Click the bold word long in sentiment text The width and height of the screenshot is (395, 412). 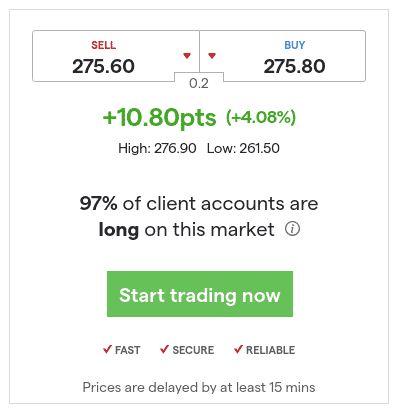(x=119, y=230)
